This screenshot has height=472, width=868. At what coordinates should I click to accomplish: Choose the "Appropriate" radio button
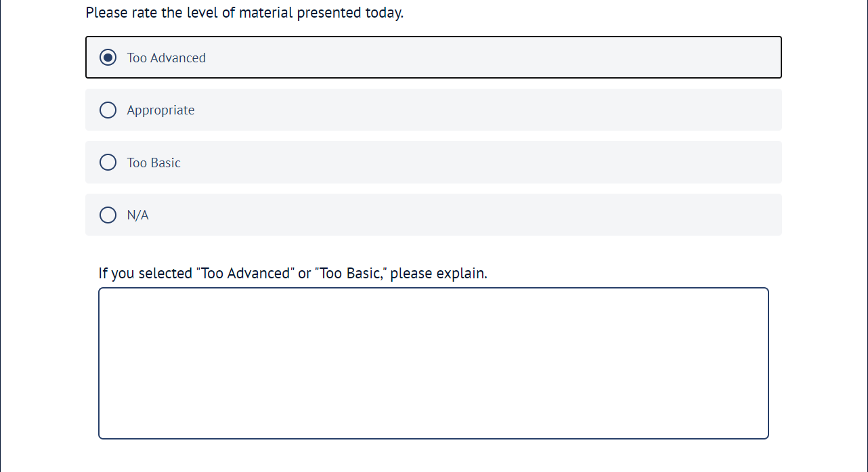coord(108,110)
